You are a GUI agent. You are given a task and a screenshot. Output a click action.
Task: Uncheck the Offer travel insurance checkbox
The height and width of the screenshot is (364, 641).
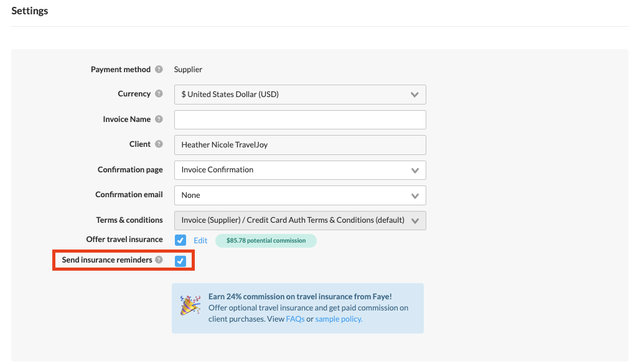tap(180, 240)
